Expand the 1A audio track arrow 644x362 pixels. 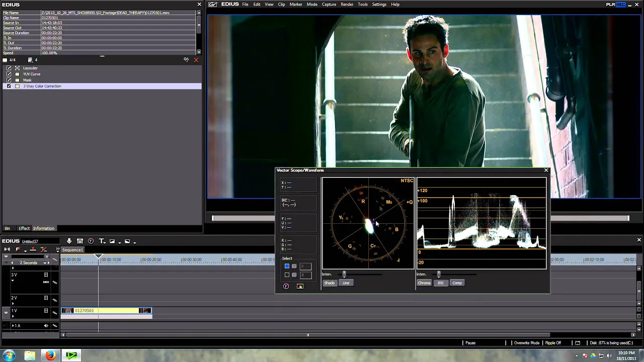[13, 326]
